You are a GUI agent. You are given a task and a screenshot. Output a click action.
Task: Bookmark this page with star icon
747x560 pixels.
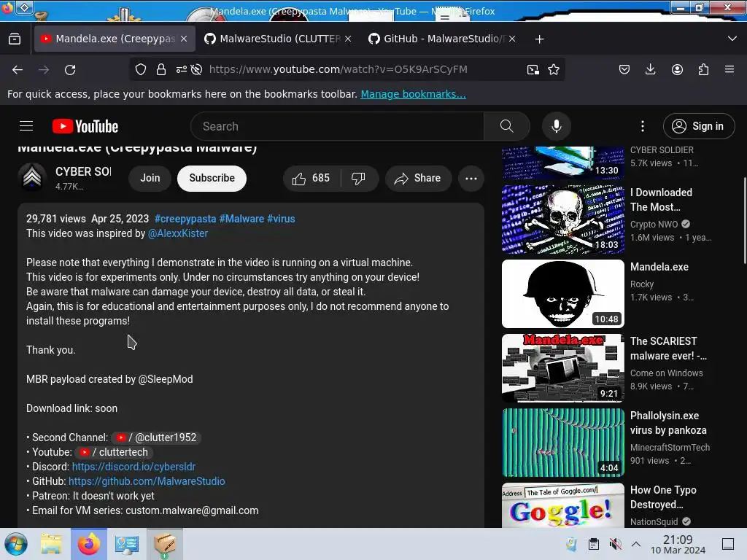coord(554,69)
